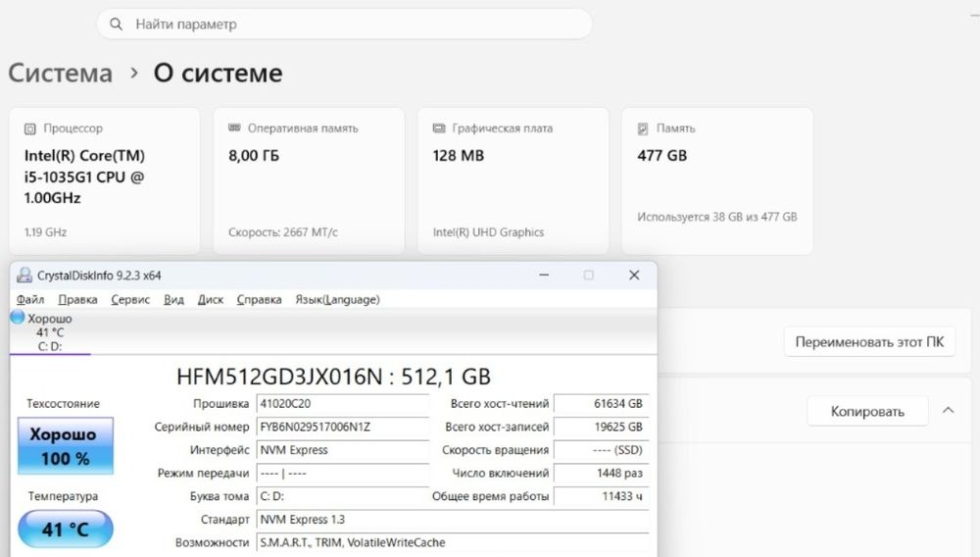
Task: Open the Сервис menu
Action: pyautogui.click(x=130, y=299)
